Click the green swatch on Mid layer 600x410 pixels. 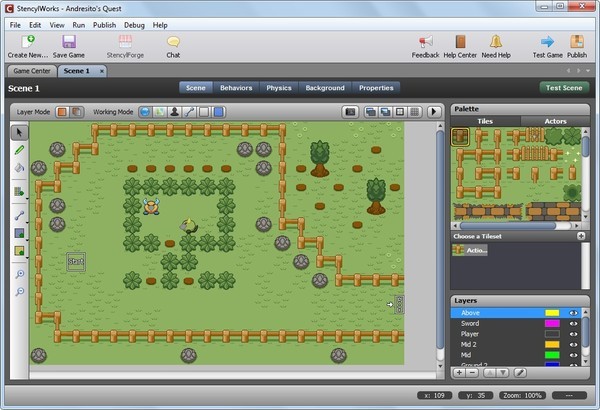coord(552,355)
